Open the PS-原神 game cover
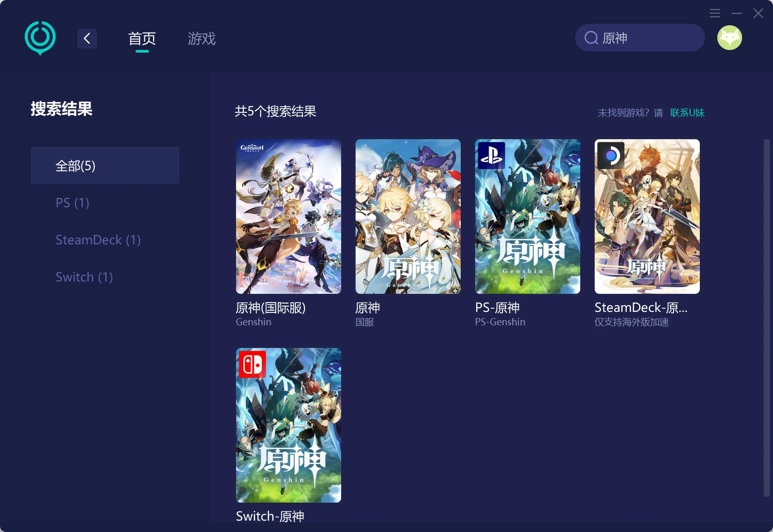 click(x=528, y=217)
